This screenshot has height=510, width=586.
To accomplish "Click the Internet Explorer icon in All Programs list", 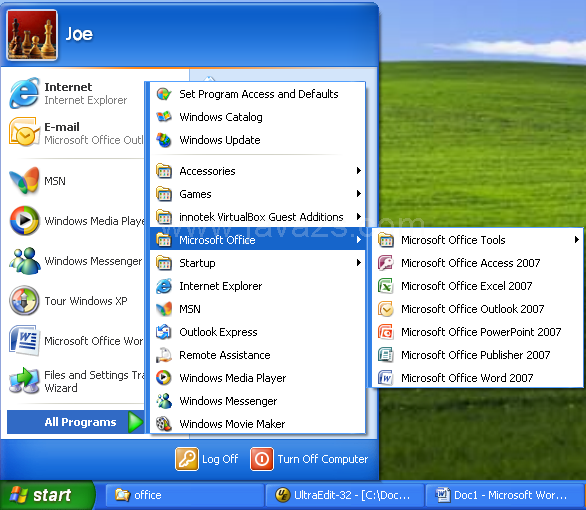I will pos(164,286).
